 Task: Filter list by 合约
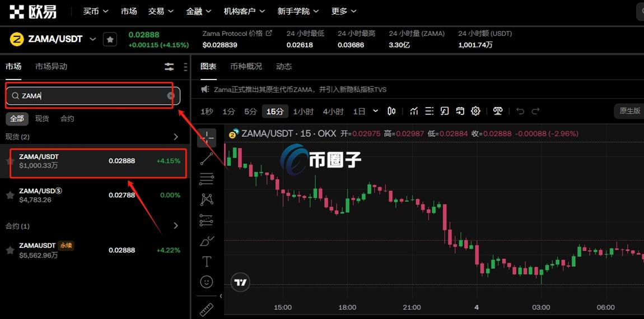click(x=67, y=119)
